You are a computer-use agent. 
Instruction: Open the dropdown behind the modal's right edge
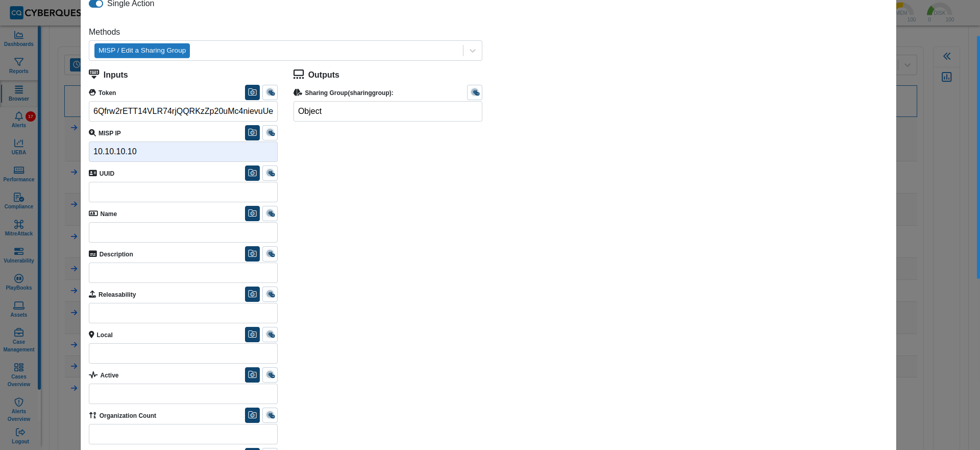point(907,65)
